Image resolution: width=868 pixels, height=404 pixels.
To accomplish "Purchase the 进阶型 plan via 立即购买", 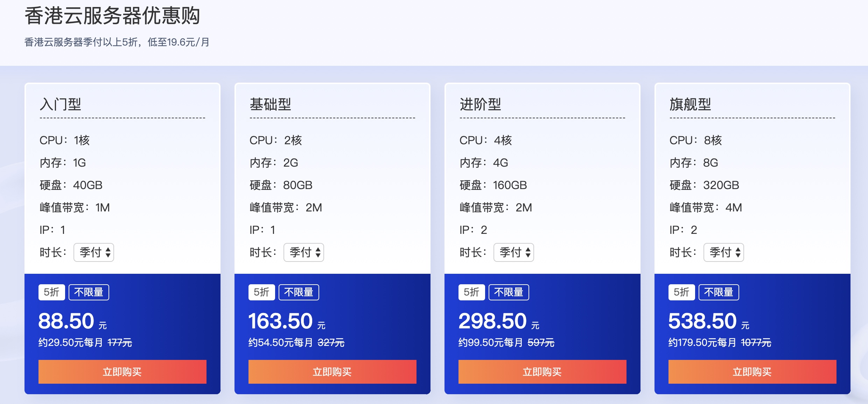I will [542, 372].
